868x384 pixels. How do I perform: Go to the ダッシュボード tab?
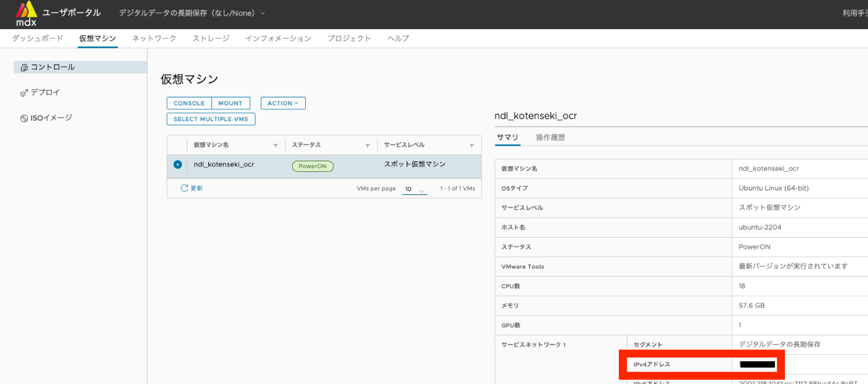point(38,38)
